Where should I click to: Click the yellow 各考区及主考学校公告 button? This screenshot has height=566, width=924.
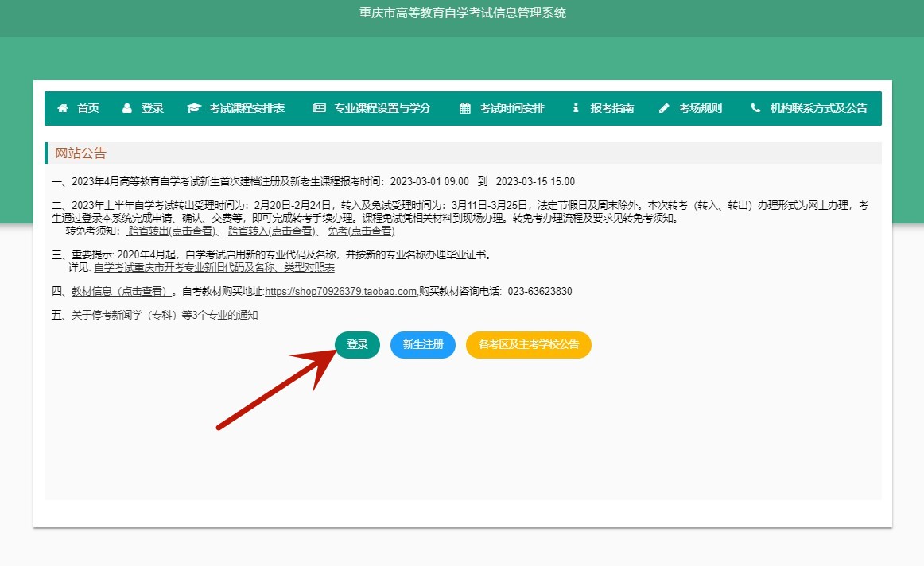pyautogui.click(x=528, y=345)
